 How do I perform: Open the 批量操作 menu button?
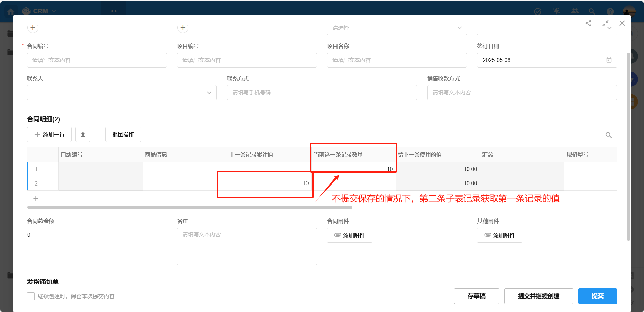123,134
